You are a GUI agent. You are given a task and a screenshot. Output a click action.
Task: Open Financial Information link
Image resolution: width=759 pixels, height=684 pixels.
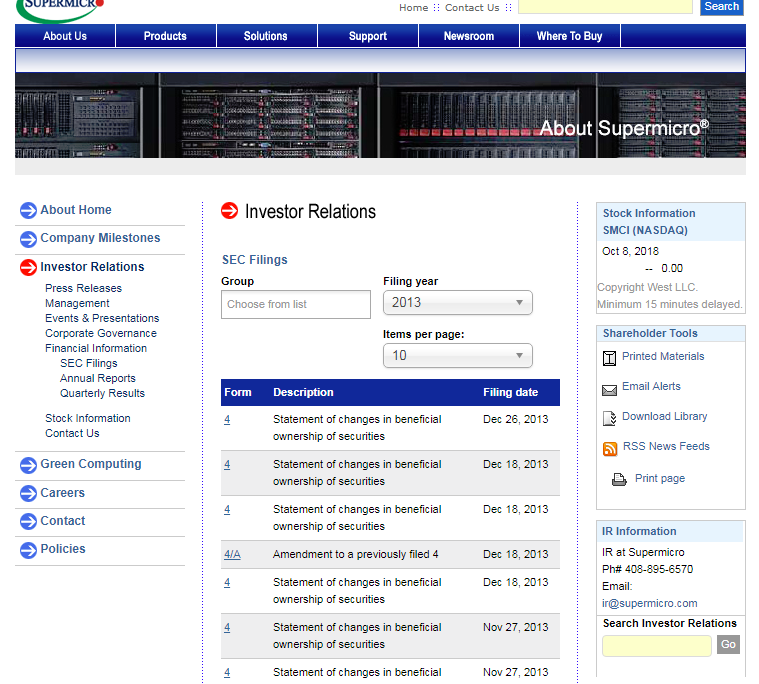point(96,348)
